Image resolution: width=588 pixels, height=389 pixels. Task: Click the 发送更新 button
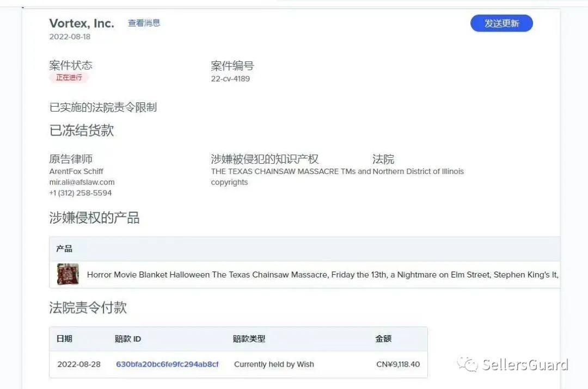(x=501, y=23)
